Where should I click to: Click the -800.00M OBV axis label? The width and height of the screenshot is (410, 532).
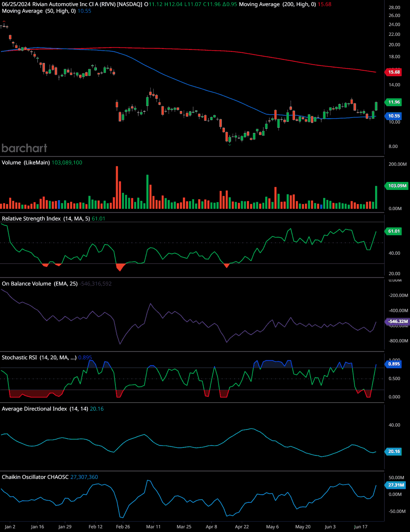click(x=398, y=341)
